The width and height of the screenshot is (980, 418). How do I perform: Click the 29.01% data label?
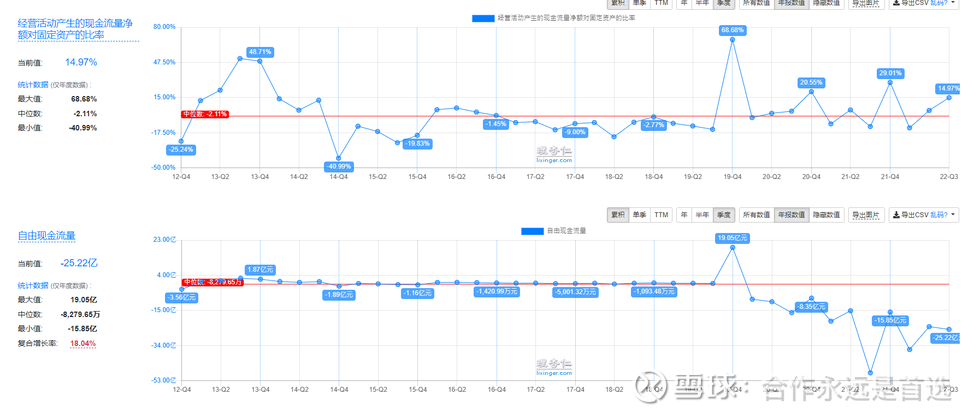(x=890, y=73)
